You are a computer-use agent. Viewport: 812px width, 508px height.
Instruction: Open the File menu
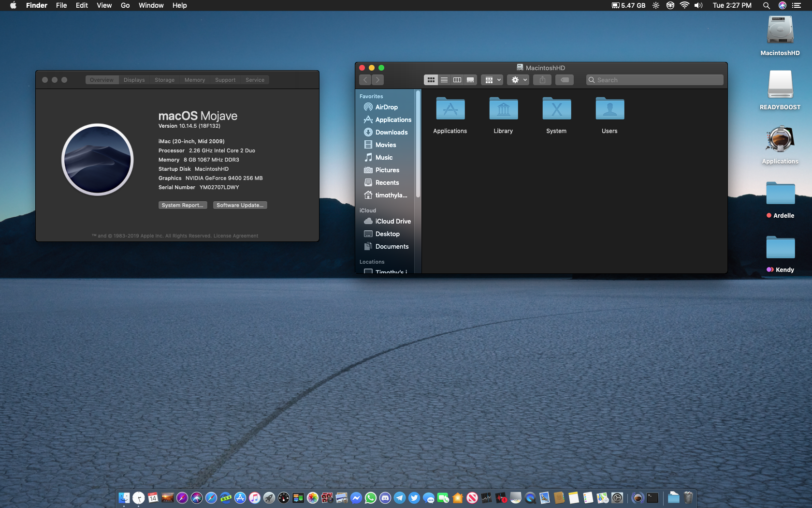tap(61, 5)
